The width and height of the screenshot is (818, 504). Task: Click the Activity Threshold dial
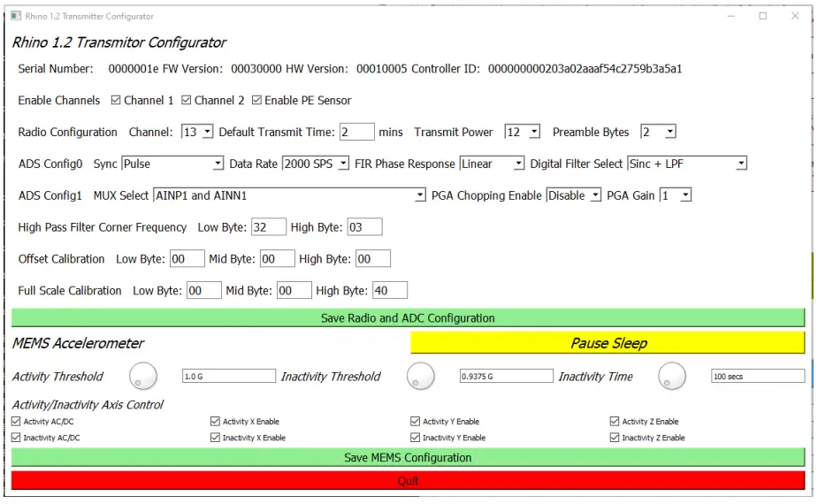click(x=143, y=376)
